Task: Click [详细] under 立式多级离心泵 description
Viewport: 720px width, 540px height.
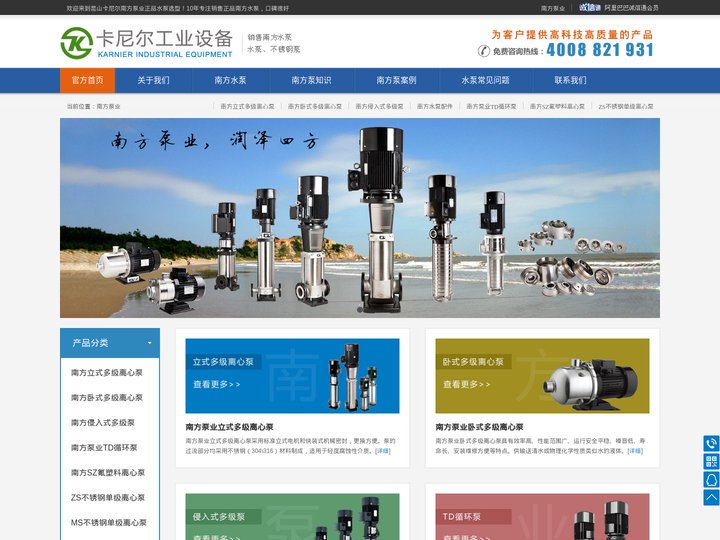Action: tap(382, 451)
